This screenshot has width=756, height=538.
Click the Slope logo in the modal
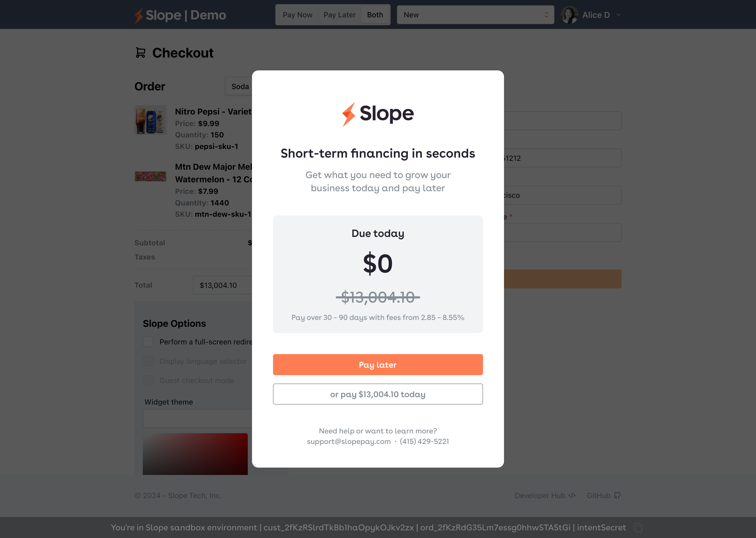coord(378,114)
